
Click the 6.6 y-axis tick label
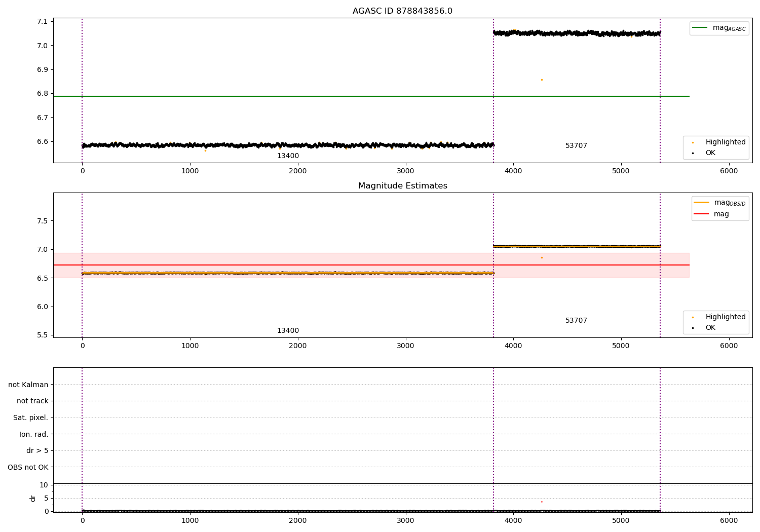click(42, 142)
